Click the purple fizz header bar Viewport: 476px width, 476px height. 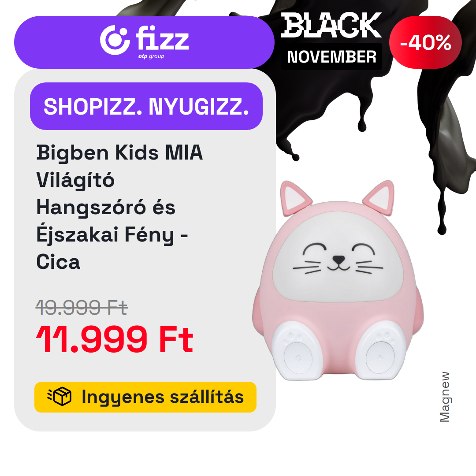(144, 42)
